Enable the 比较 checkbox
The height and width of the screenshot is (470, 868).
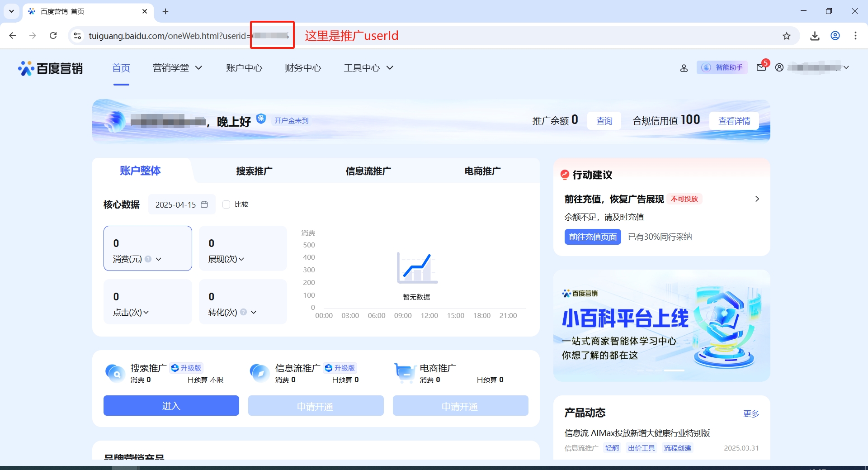coord(226,204)
